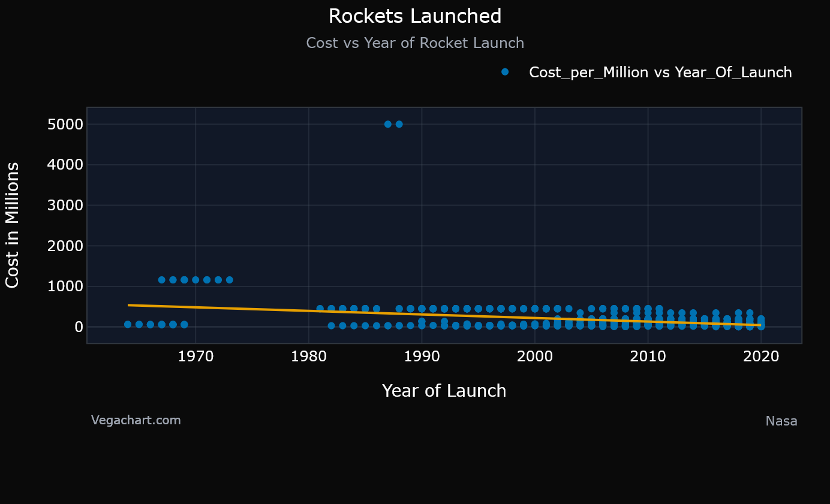The image size is (830, 504).
Task: Click the 2000 x-axis tick label
Action: point(534,357)
